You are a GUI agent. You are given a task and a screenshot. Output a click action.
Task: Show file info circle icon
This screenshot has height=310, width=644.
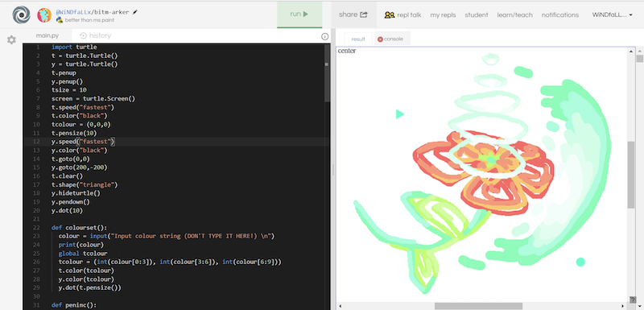[x=325, y=36]
